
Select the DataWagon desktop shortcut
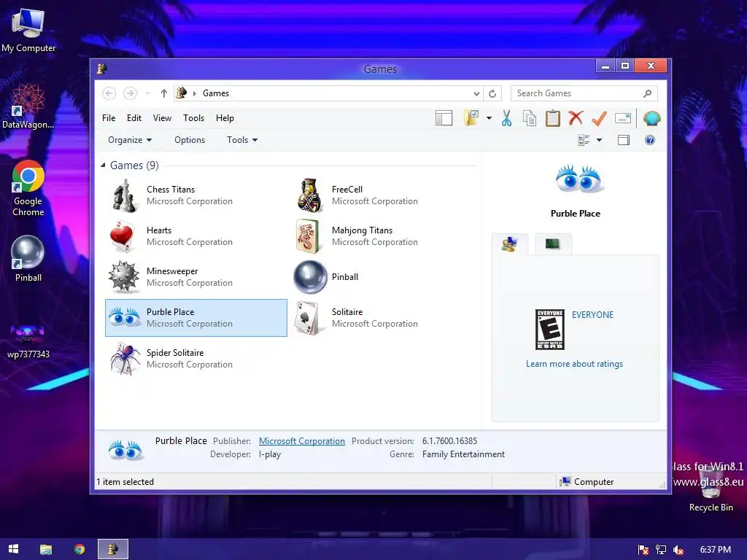(x=28, y=106)
